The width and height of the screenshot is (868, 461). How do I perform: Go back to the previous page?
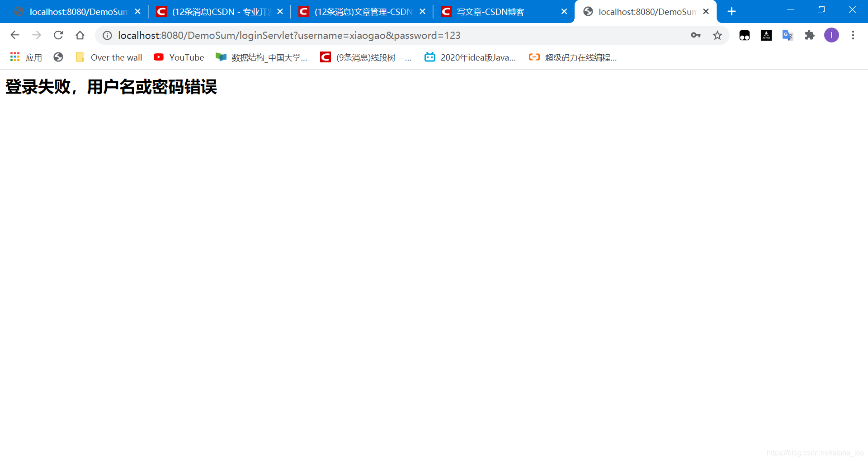coord(15,35)
